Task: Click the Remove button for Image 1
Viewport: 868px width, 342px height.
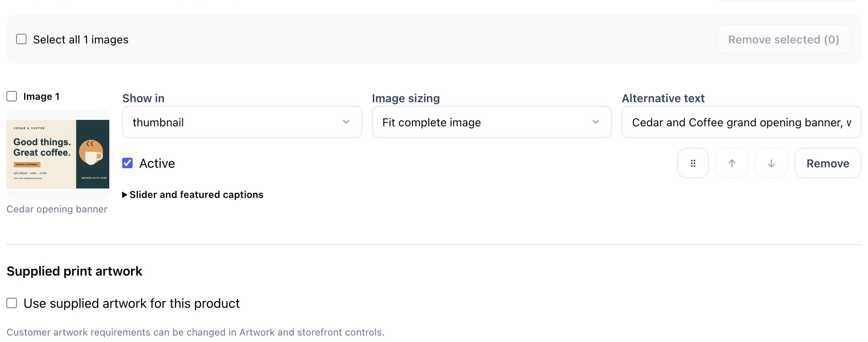Action: pyautogui.click(x=828, y=163)
